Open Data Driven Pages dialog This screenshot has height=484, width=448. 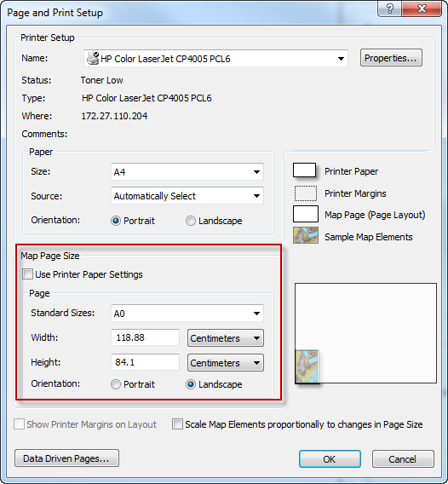click(x=66, y=458)
